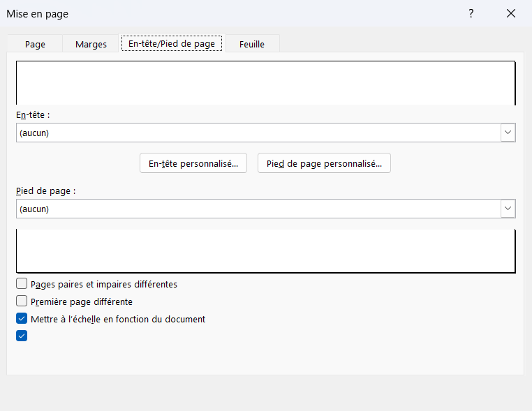Switch to the Page tab
The width and height of the screenshot is (532, 411).
click(x=35, y=44)
